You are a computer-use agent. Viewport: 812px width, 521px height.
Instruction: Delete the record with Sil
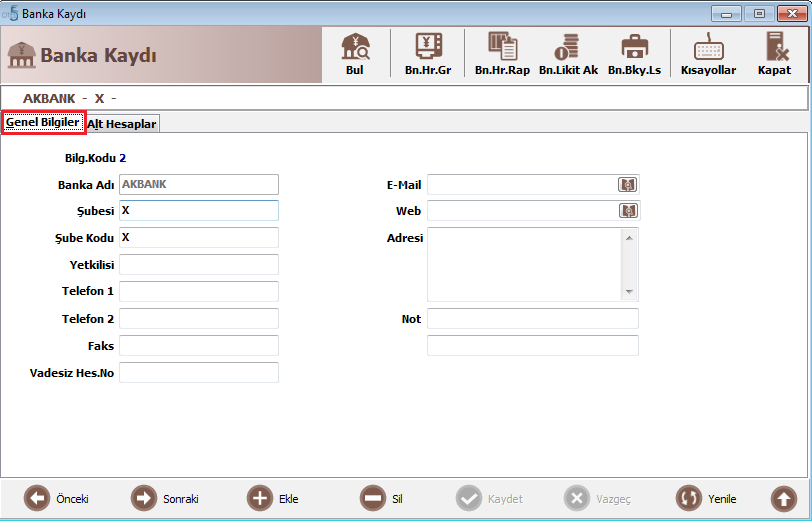tap(381, 499)
